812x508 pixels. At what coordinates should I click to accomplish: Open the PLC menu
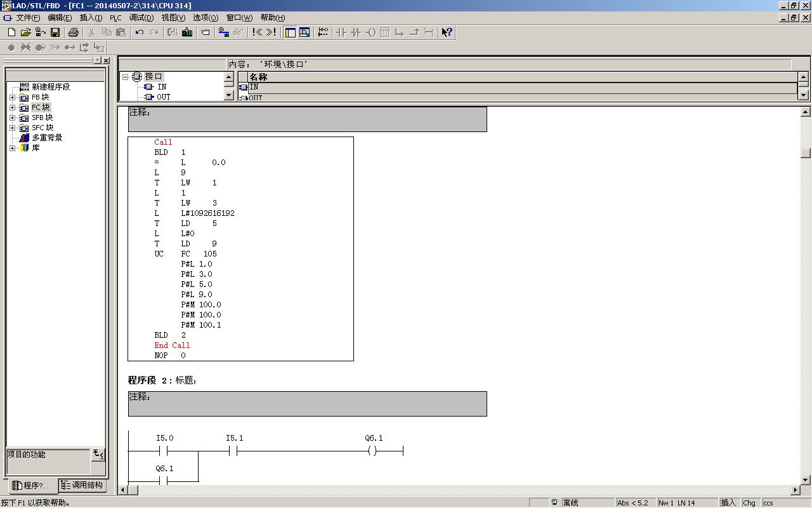tap(115, 18)
